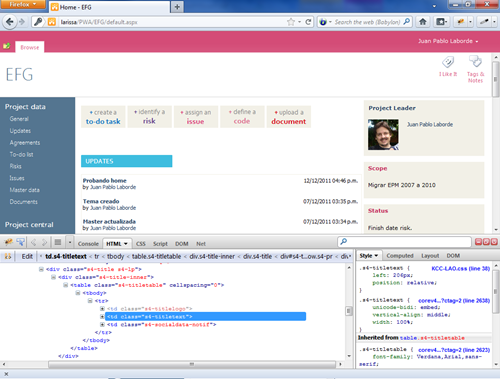The image size is (500, 379).
Task: Open the Layout side tab
Action: [430, 256]
